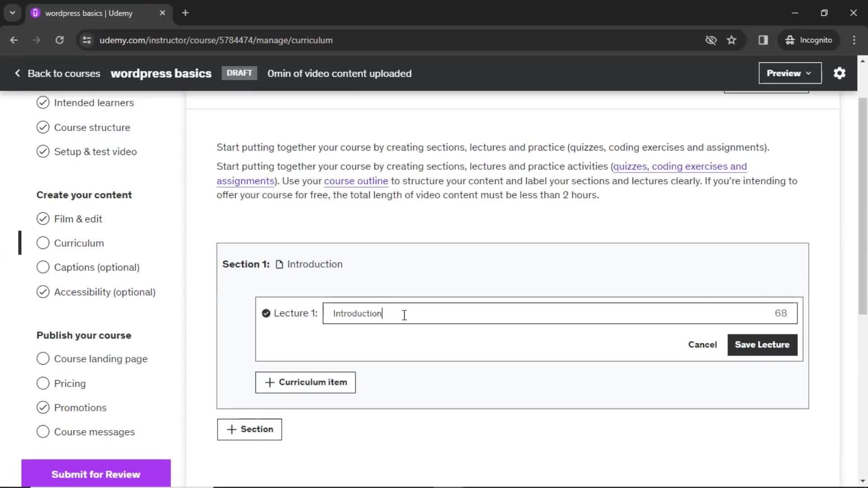Click the browser forward navigation arrow
868x488 pixels.
click(37, 40)
